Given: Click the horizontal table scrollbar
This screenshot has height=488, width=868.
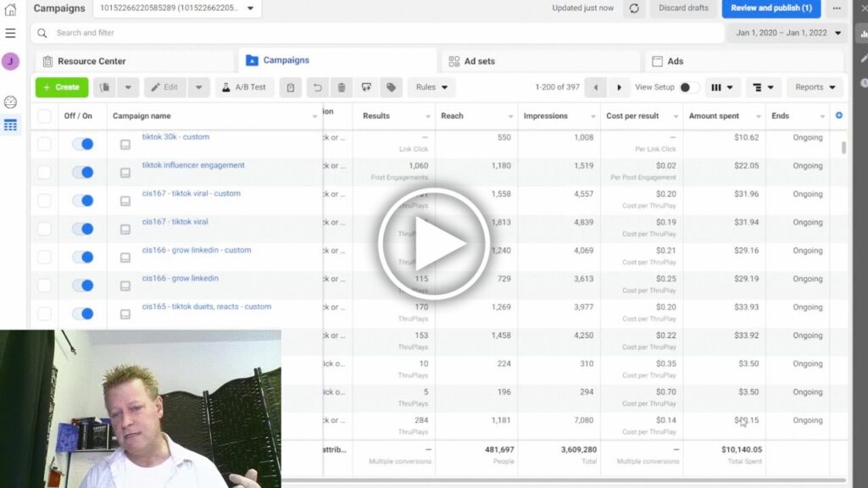Looking at the screenshot, I should [x=564, y=480].
